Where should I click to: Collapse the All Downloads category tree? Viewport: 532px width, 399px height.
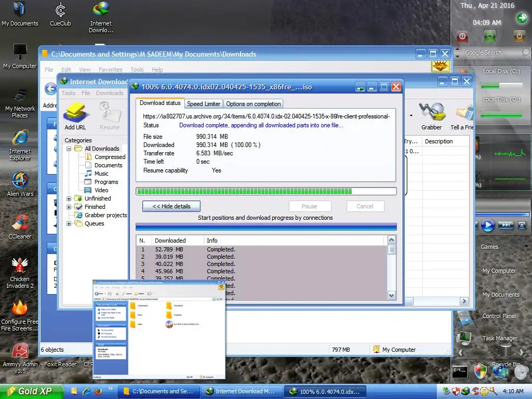tap(69, 149)
